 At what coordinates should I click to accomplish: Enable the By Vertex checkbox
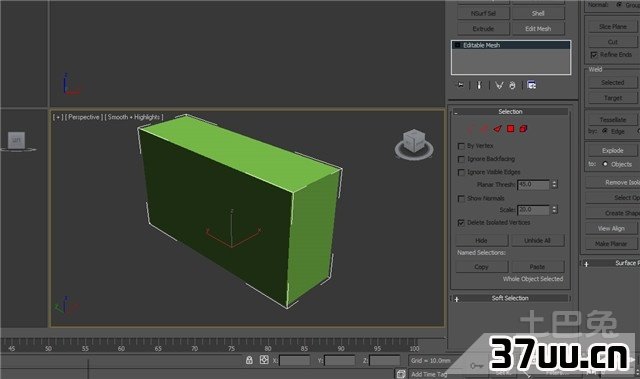pos(461,146)
